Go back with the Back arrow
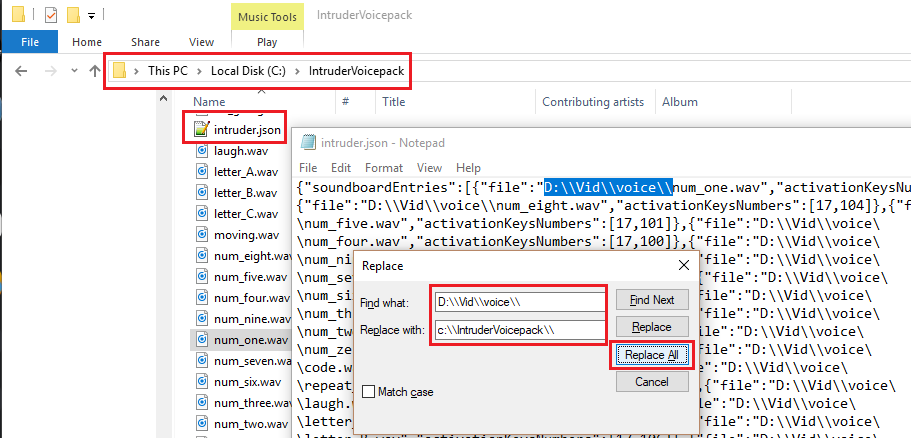This screenshot has height=438, width=911. (x=21, y=71)
